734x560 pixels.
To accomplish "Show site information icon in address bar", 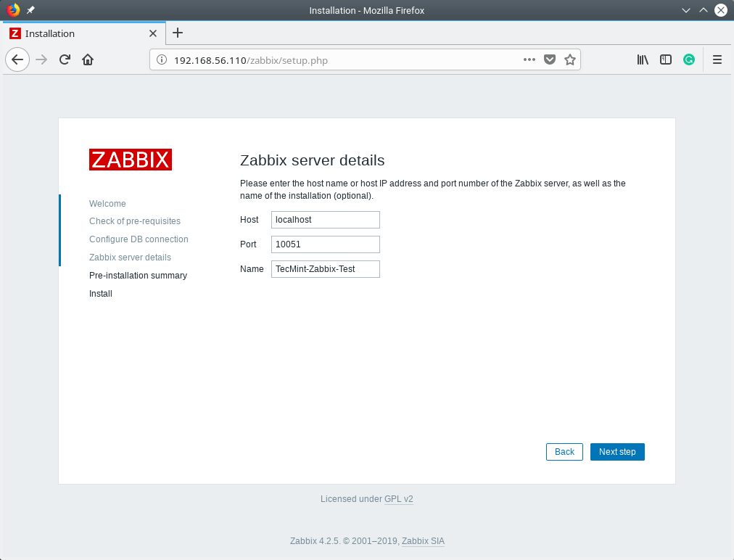I will (162, 60).
